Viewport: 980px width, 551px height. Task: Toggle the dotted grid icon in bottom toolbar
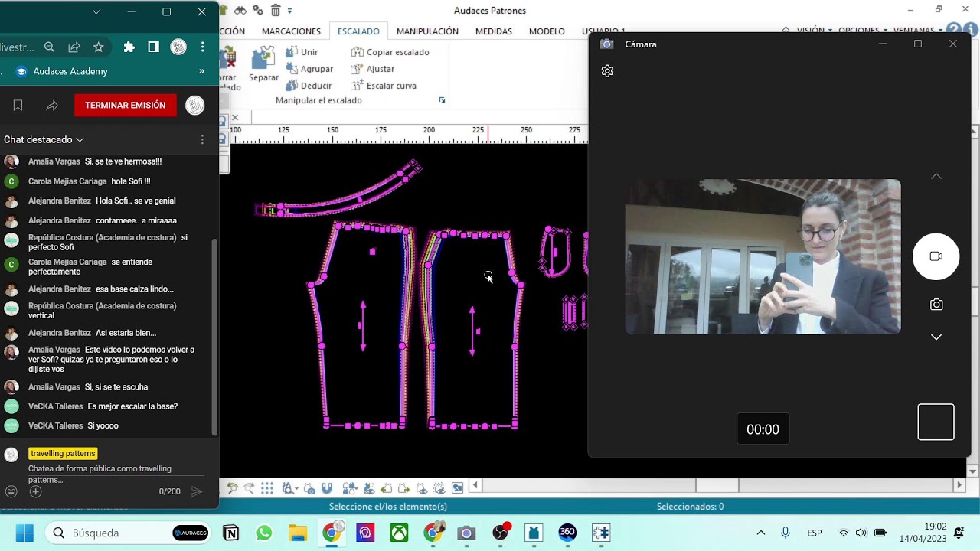(x=266, y=488)
